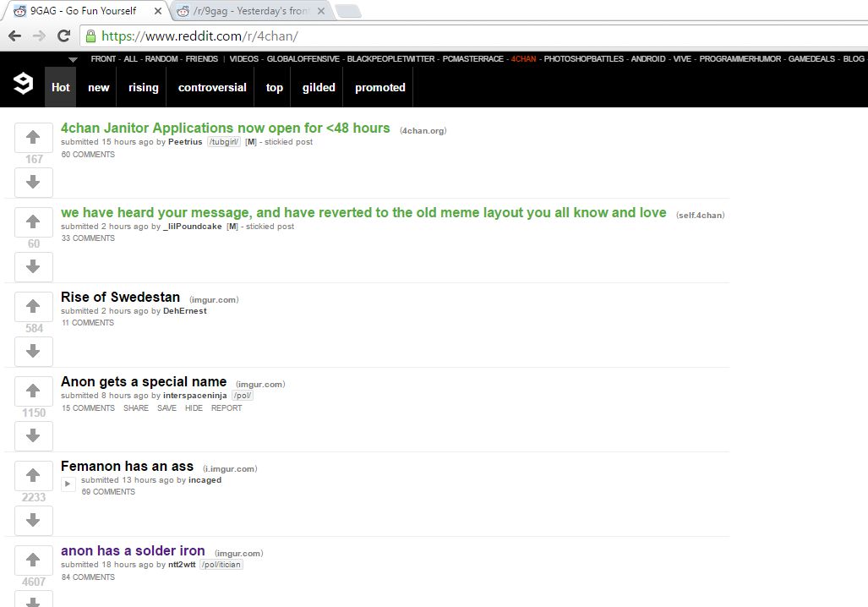Click the browser forward arrow

pos(40,37)
